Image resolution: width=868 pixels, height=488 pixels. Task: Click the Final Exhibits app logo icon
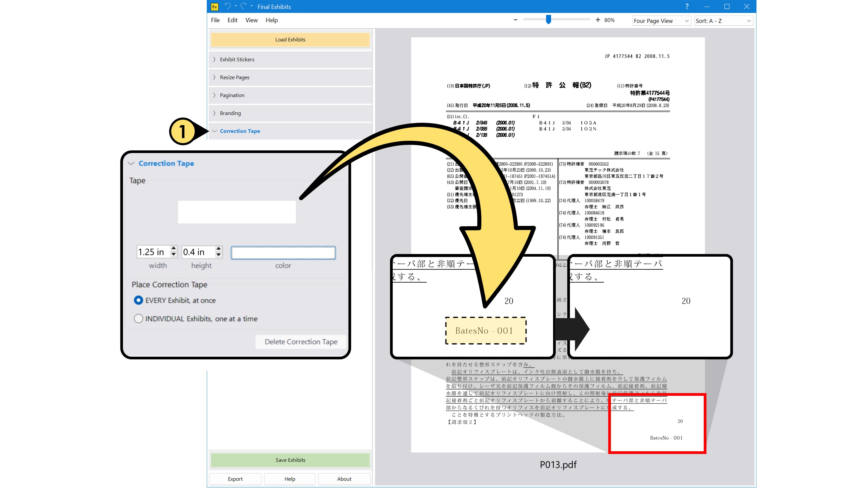[x=215, y=7]
